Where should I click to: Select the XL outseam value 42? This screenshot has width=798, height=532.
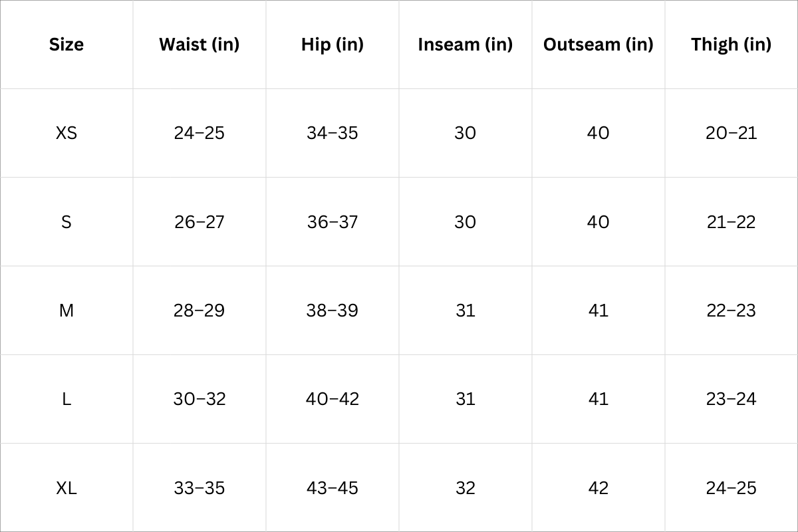point(598,488)
